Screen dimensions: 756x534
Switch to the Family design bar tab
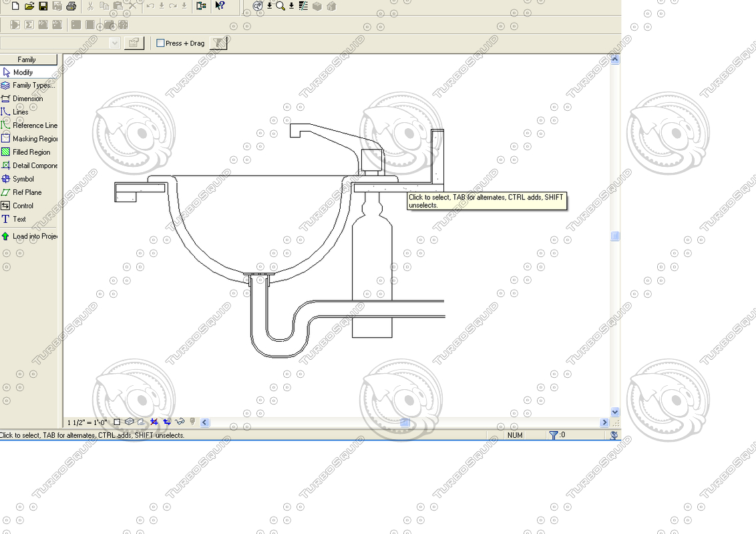(x=29, y=59)
